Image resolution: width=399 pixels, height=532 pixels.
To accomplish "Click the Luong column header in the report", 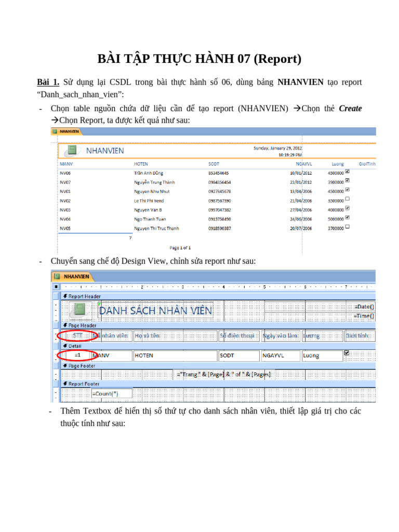I will point(338,164).
